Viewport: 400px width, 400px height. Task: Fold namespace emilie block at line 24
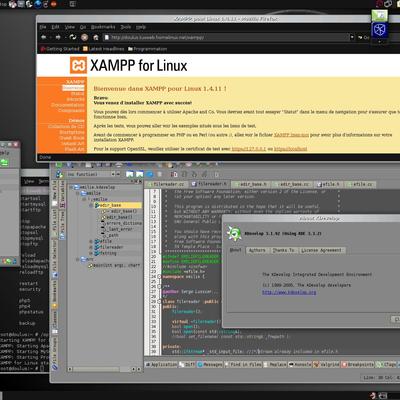point(159,277)
